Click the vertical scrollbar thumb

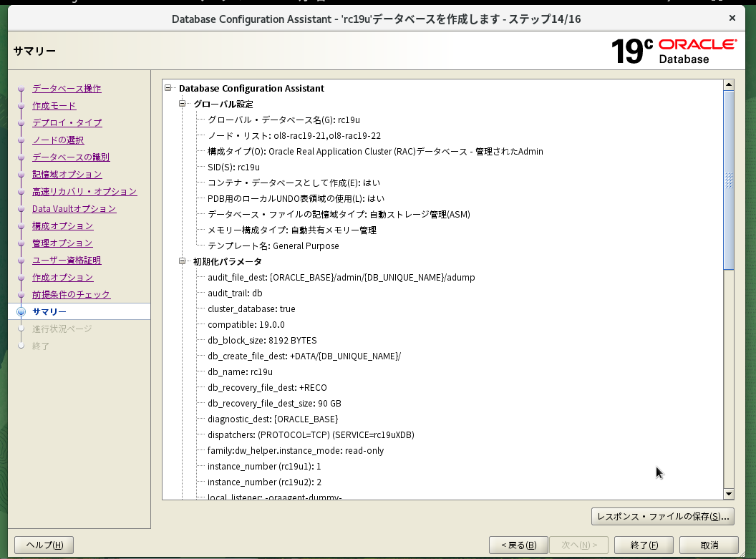pos(729,180)
